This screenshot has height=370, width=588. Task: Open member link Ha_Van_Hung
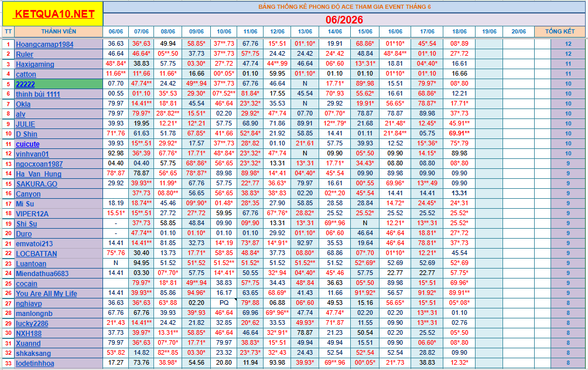click(39, 174)
